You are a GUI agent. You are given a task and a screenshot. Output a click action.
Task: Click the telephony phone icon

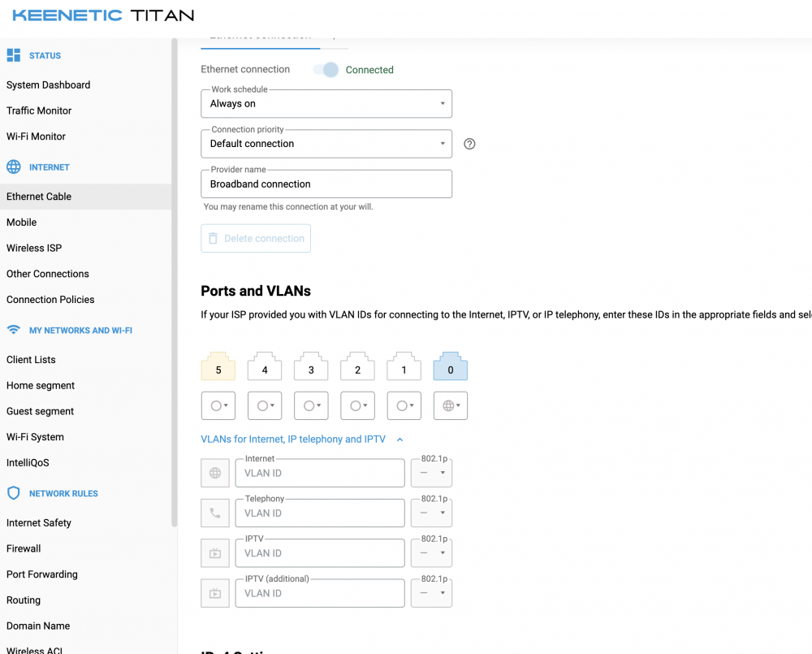click(215, 513)
